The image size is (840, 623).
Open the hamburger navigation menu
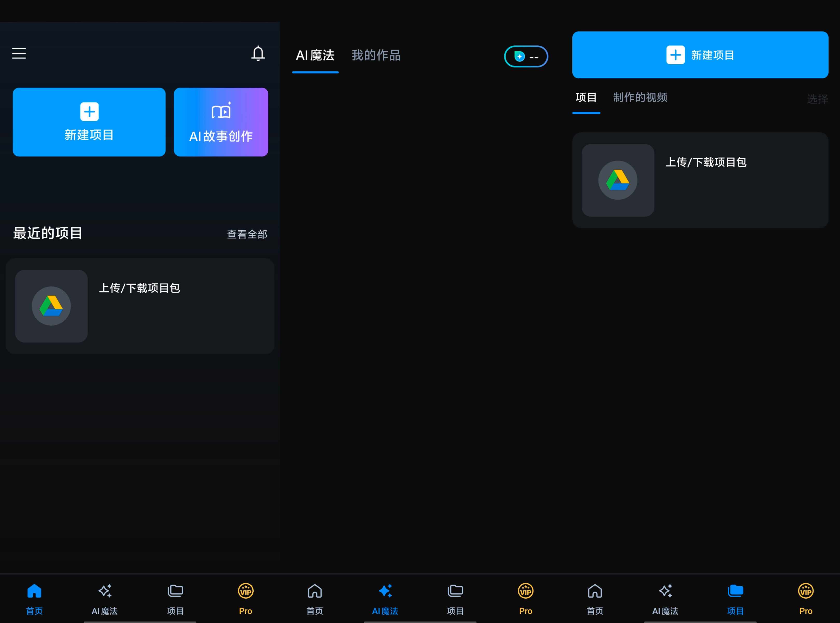point(19,53)
